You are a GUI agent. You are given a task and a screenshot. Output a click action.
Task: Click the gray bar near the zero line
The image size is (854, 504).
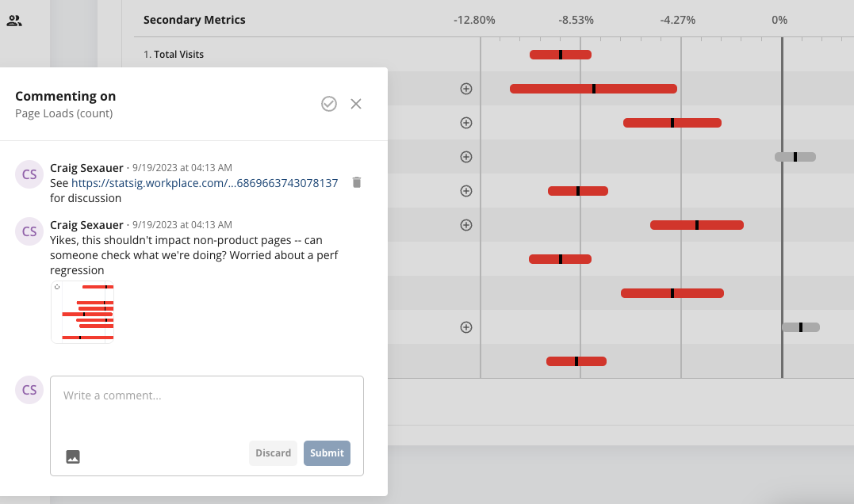795,156
